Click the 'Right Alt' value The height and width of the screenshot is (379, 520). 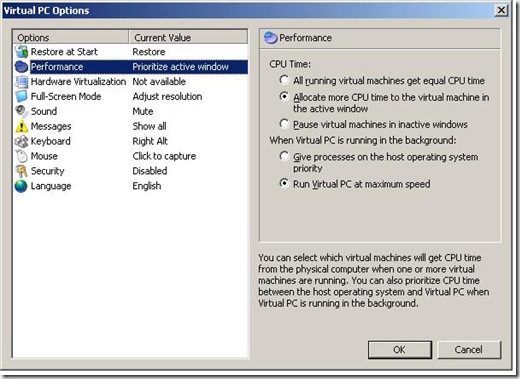[x=150, y=141]
